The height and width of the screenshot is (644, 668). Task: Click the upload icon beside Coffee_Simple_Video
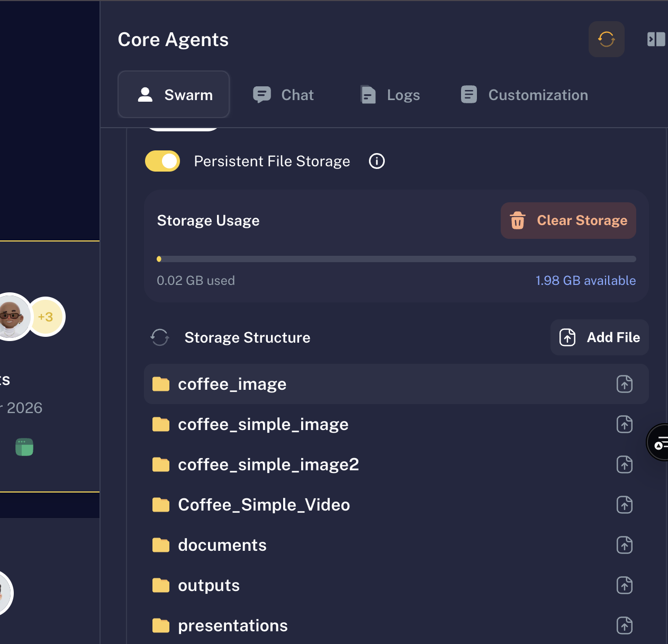(x=624, y=505)
